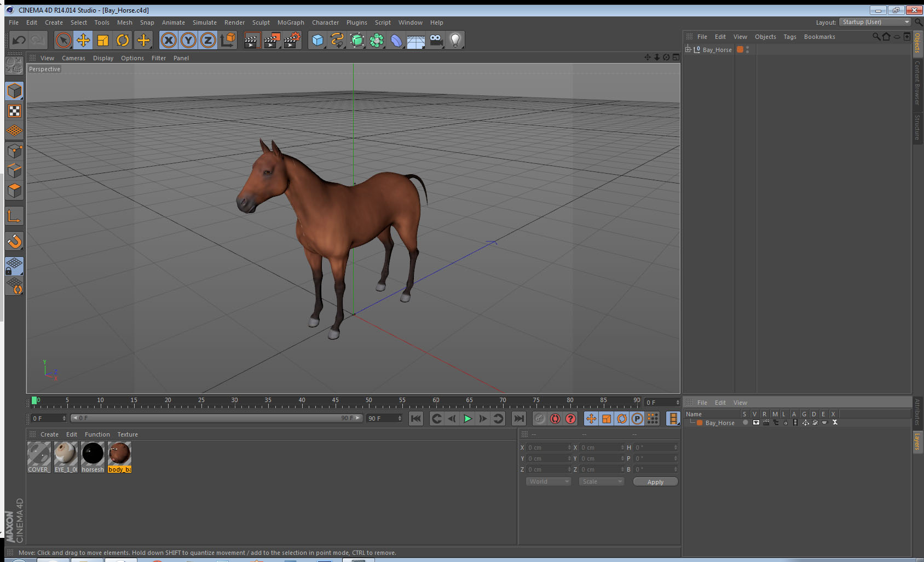Open Object Manager Tags menu
Image resolution: width=924 pixels, height=562 pixels.
click(790, 37)
